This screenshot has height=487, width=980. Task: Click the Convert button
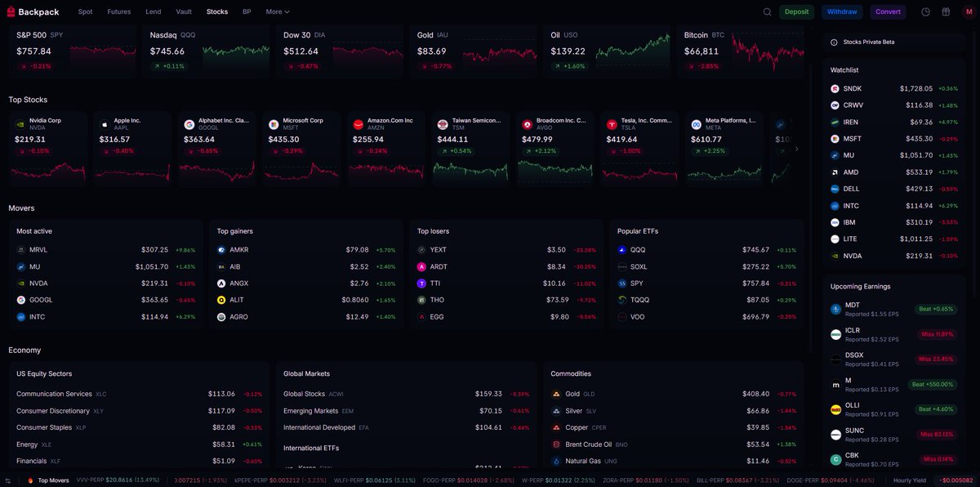pos(888,11)
